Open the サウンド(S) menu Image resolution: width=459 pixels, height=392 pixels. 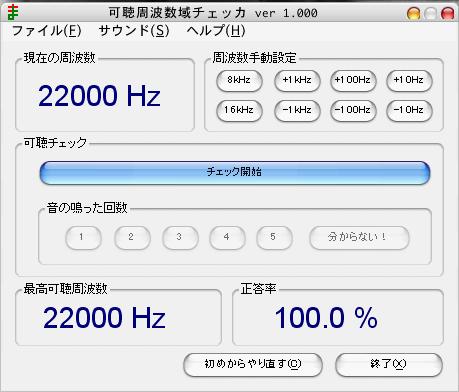[134, 31]
